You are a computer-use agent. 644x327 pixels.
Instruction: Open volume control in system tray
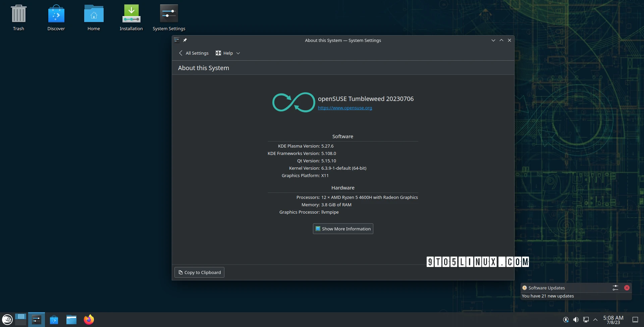[576, 319]
